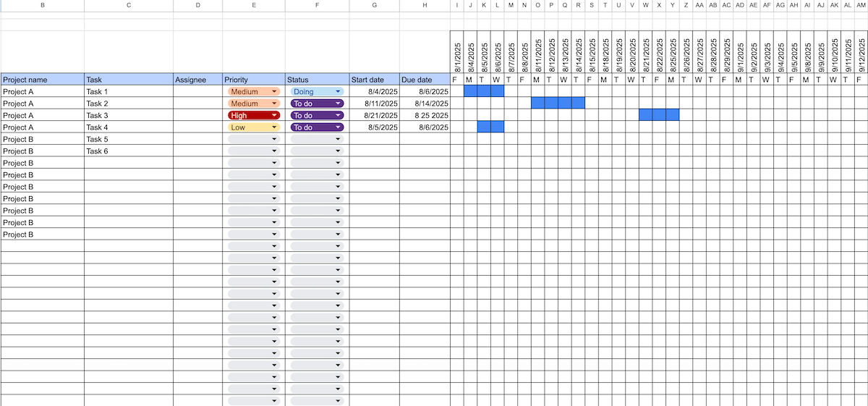Select column B header

(x=42, y=5)
